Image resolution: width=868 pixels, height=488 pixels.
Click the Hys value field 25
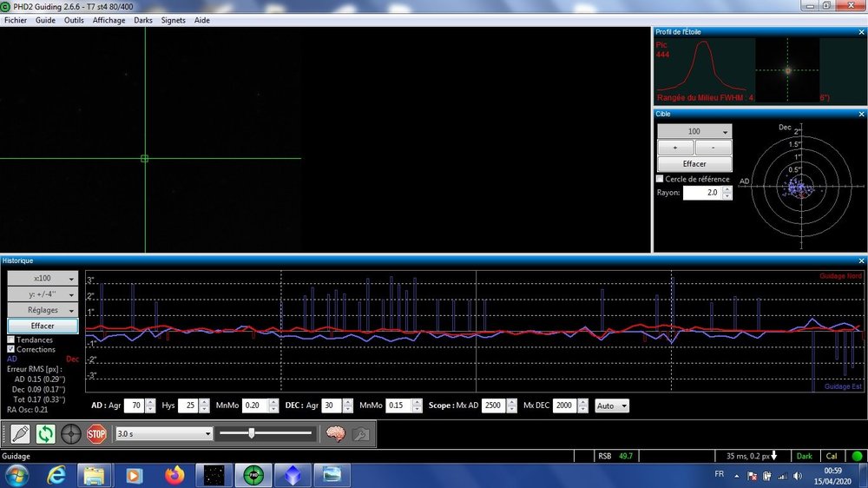tap(188, 406)
